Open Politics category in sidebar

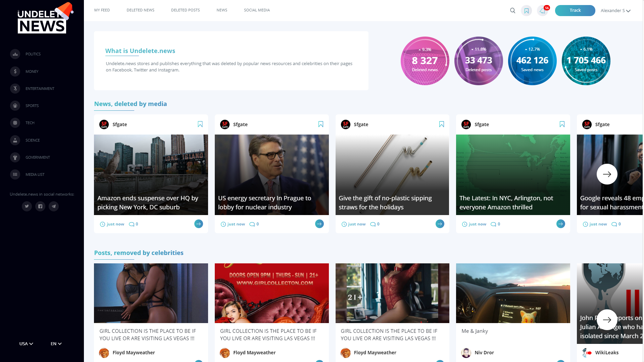click(33, 54)
